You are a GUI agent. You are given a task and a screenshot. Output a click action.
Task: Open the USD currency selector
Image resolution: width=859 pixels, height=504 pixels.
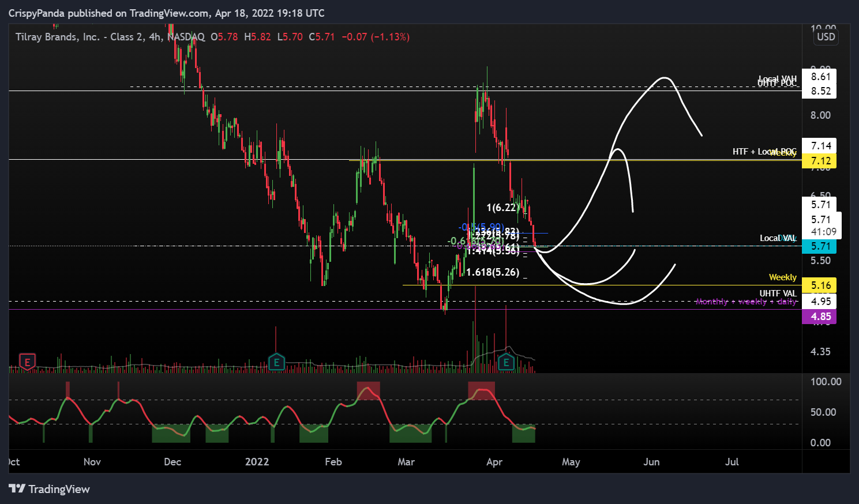pyautogui.click(x=826, y=37)
